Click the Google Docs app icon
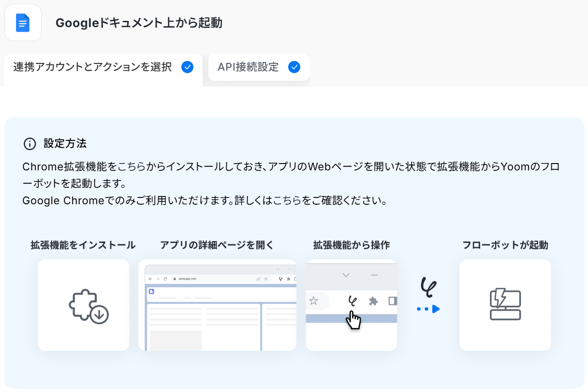588x392 pixels. 23,23
